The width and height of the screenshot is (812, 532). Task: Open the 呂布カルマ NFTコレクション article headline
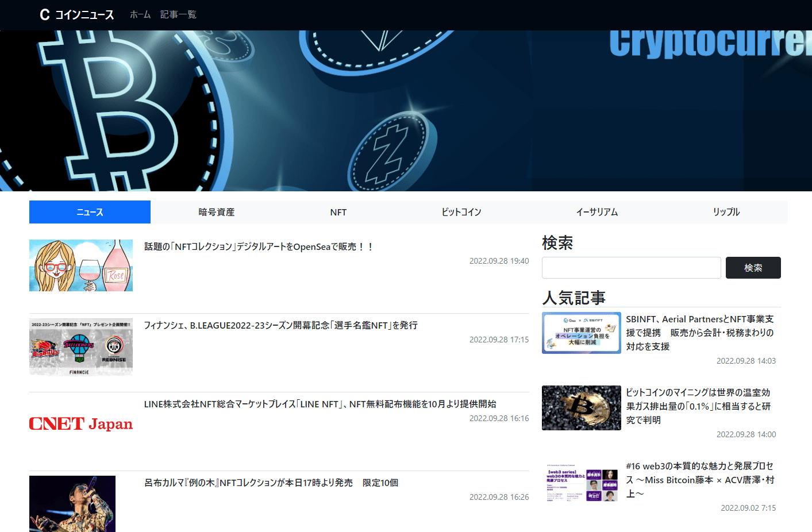pos(271,483)
